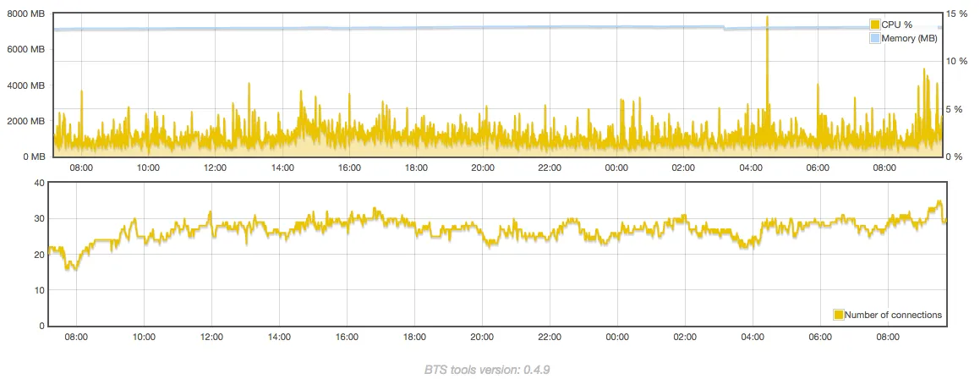980x379 pixels.
Task: Click '00:00' under the CPU/memory chart
Action: click(x=616, y=168)
